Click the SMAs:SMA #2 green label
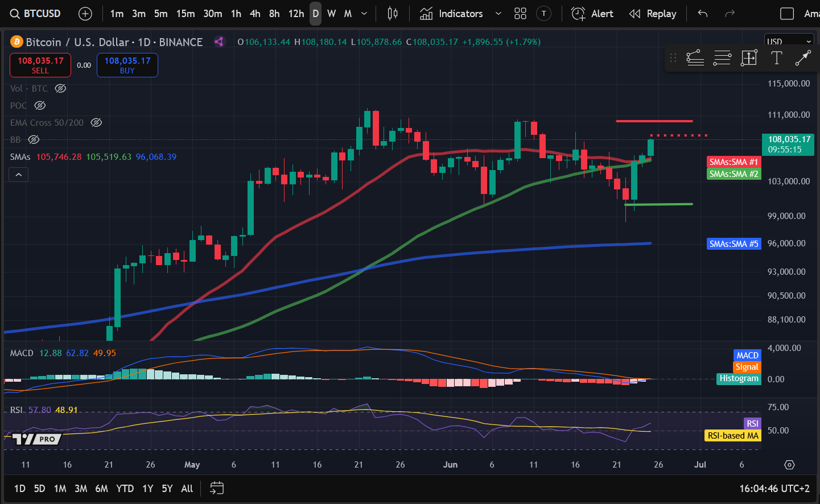This screenshot has width=820, height=504. (x=734, y=174)
